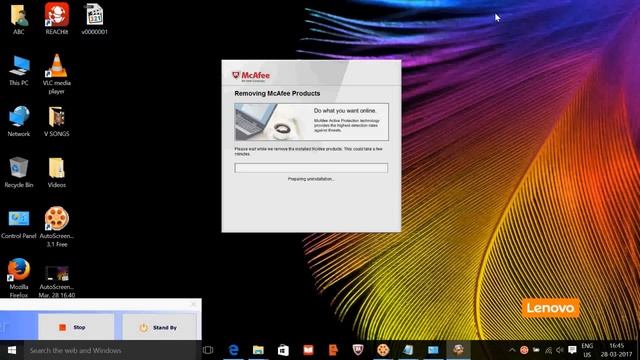Open the REACHit desktop shortcut
Viewport: 640px width, 360px height.
click(57, 19)
